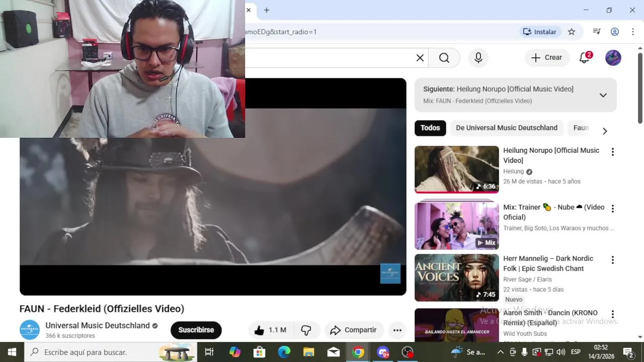Click the Instalar app button

coord(540,32)
